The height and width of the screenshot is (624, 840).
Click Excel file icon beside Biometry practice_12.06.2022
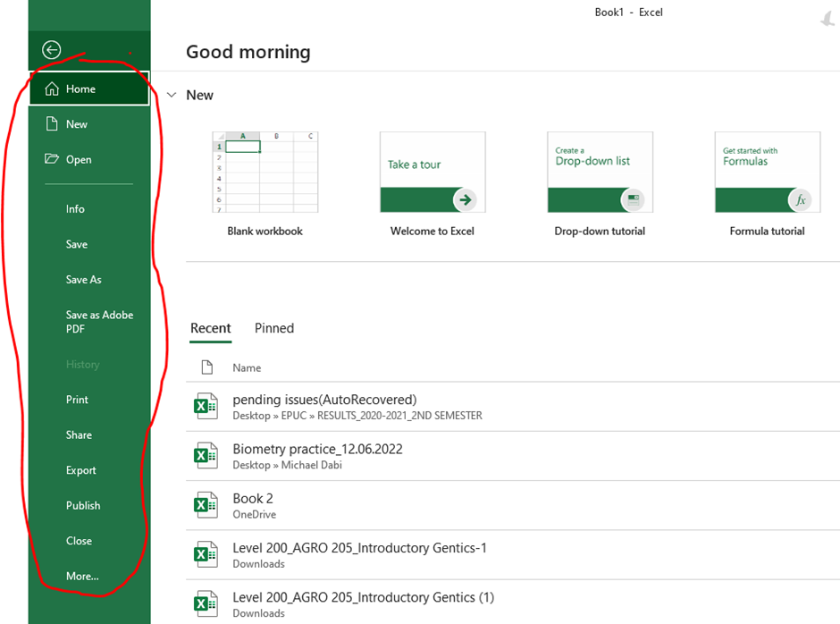206,456
